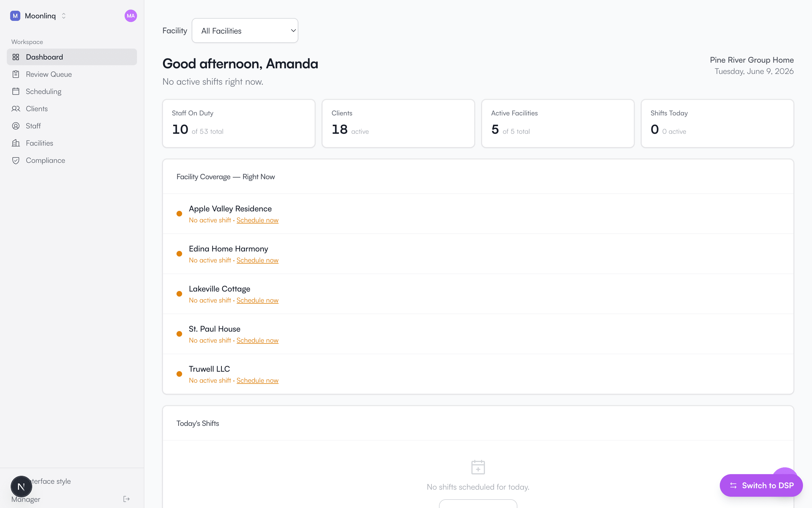Screen dimensions: 812x508
Task: Open the All Facilities dropdown
Action: pos(245,30)
